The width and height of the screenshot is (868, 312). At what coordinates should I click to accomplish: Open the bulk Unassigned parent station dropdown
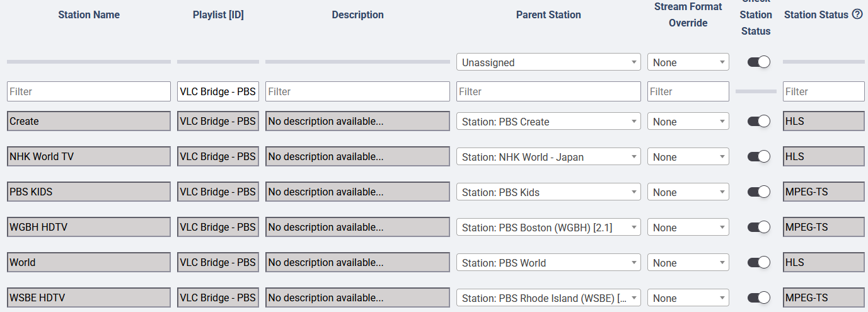point(548,62)
